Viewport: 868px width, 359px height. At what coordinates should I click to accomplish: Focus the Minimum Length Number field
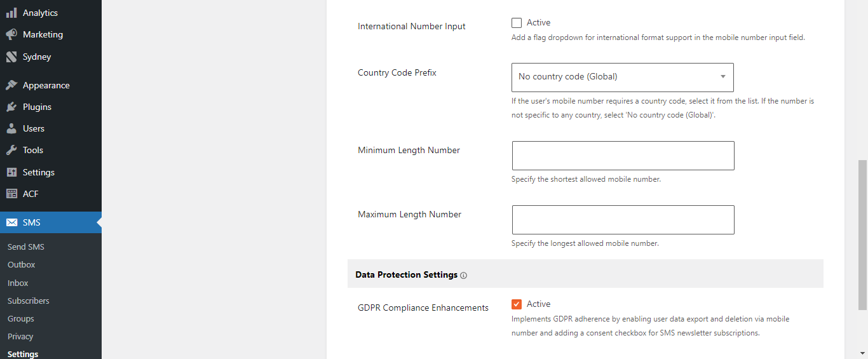coord(623,156)
